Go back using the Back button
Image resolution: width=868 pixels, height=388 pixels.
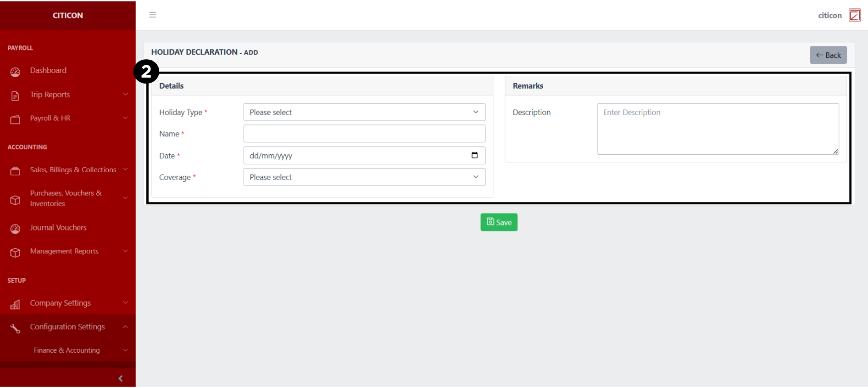click(828, 55)
